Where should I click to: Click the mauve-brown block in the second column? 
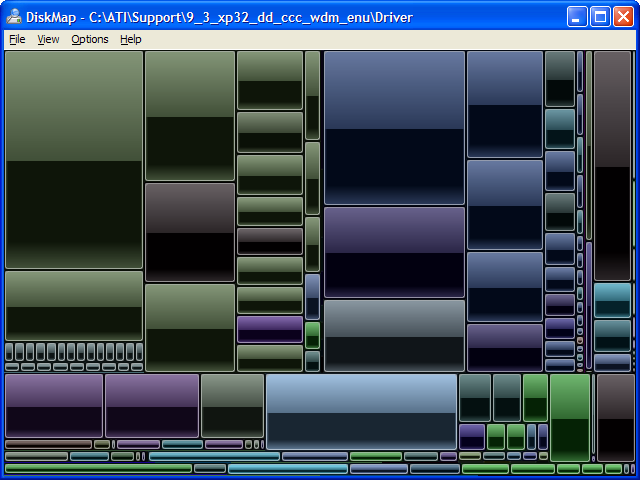pyautogui.click(x=190, y=232)
